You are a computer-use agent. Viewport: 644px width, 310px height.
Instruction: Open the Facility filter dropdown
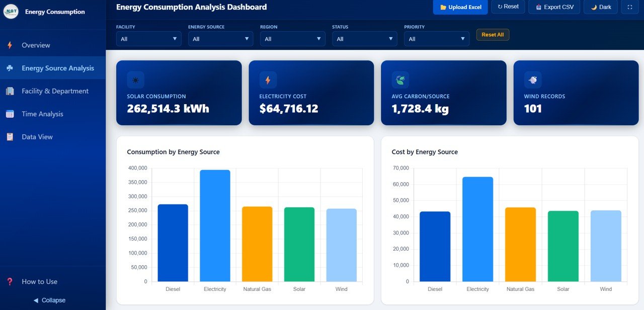pyautogui.click(x=148, y=39)
